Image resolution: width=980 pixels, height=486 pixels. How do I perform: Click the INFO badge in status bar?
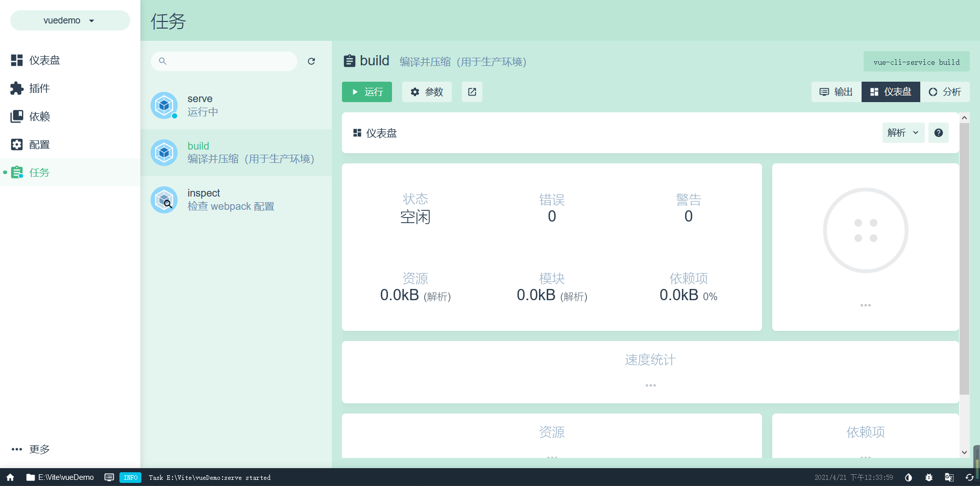coord(130,478)
